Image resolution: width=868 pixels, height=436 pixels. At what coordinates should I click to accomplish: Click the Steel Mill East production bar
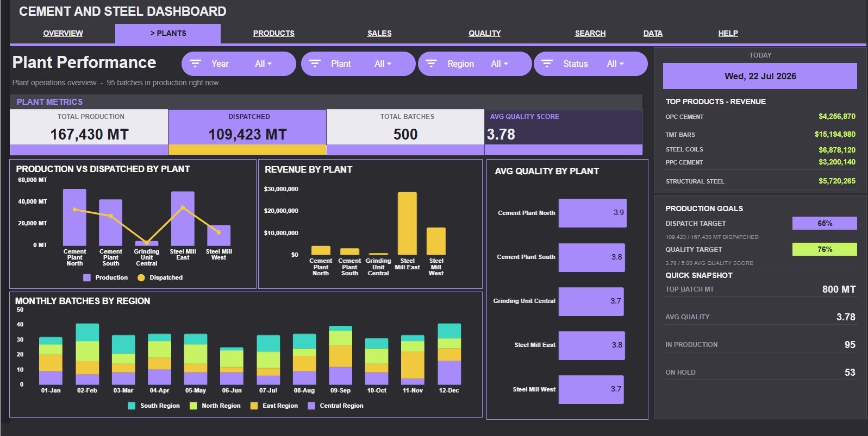click(183, 218)
